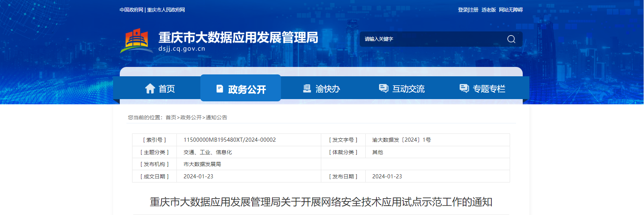
Task: Click 首页 in the breadcrumb
Action: (x=171, y=117)
